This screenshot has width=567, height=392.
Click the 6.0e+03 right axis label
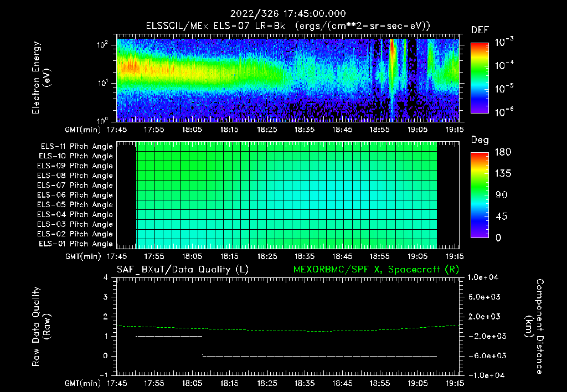click(x=484, y=297)
